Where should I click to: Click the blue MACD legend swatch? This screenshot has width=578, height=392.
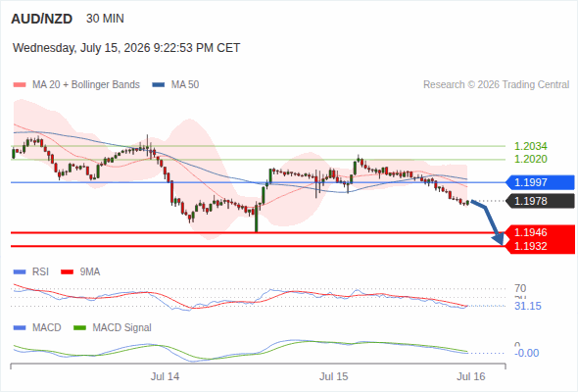click(x=20, y=328)
